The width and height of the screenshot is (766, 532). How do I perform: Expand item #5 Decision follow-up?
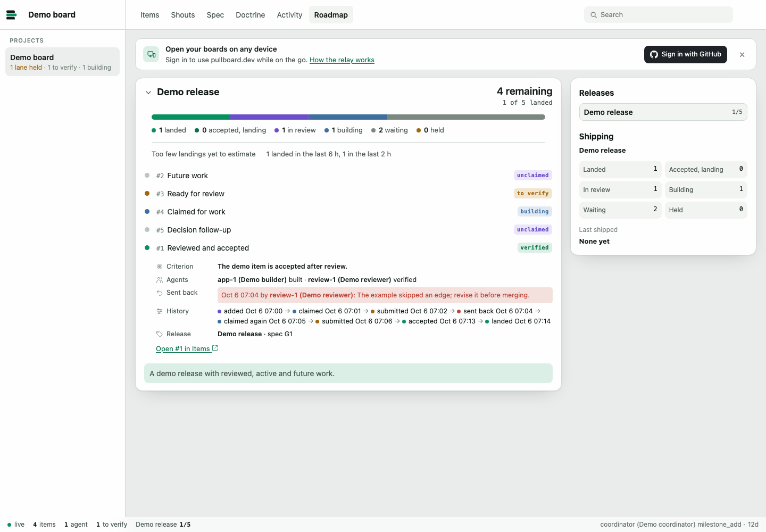point(348,230)
